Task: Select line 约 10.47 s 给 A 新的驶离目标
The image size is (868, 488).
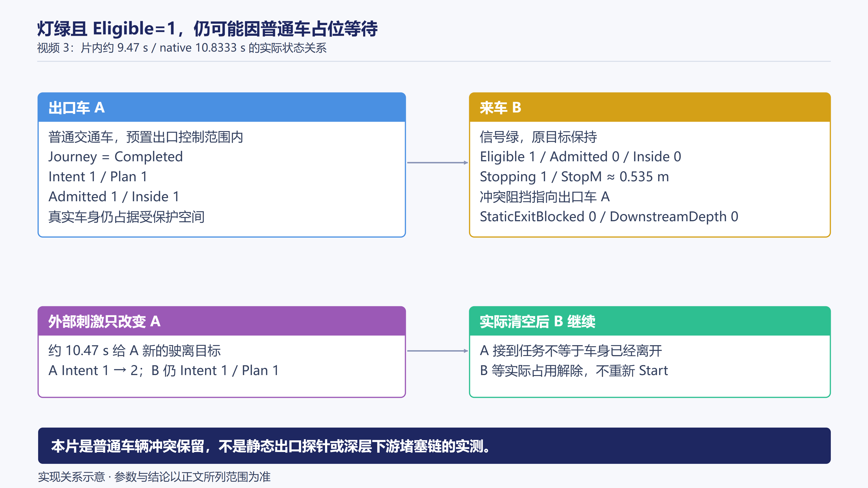Action: (x=134, y=351)
